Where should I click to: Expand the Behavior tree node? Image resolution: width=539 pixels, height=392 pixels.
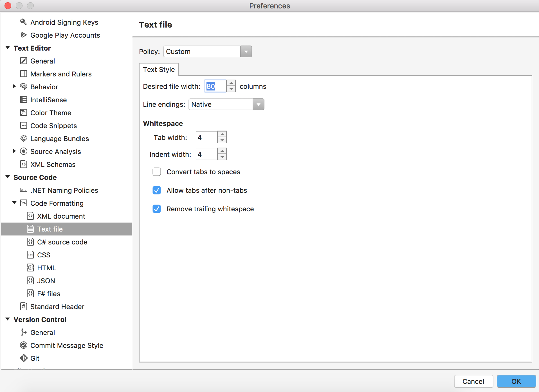pyautogui.click(x=14, y=87)
